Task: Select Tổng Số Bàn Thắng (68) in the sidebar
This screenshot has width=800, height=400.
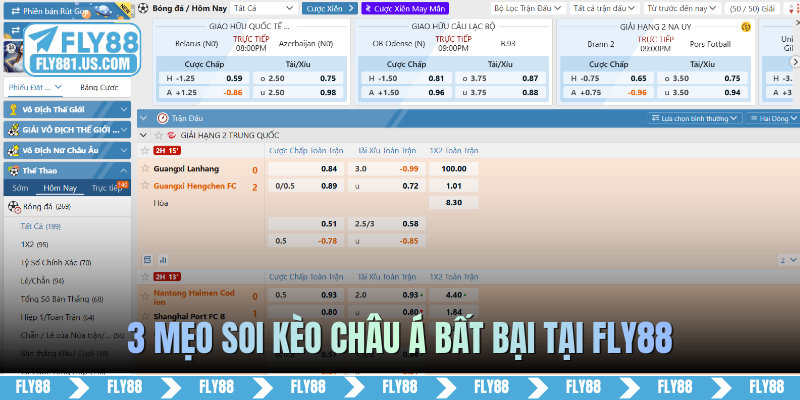Action: tap(62, 299)
